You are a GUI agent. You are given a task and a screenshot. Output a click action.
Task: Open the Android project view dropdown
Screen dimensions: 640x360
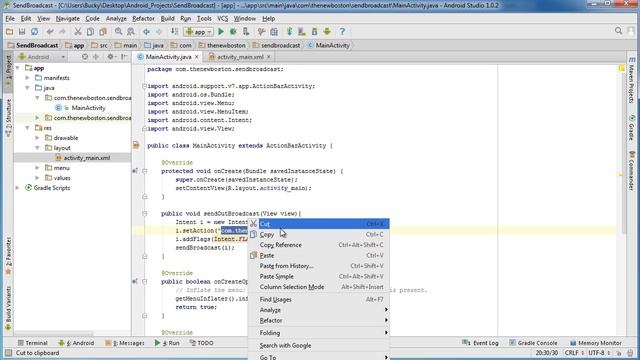click(42, 57)
